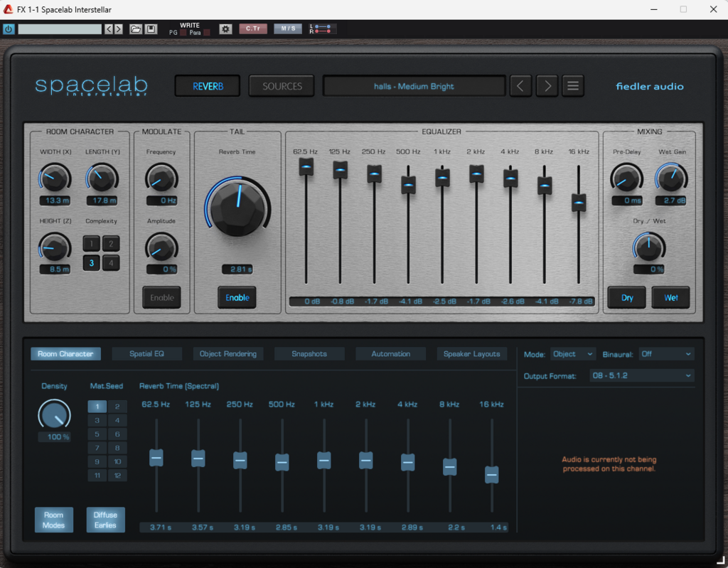Toggle the PG indicator box

tap(183, 33)
